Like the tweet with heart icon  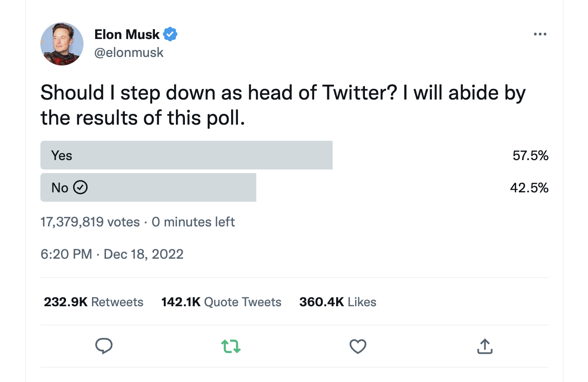(x=358, y=346)
